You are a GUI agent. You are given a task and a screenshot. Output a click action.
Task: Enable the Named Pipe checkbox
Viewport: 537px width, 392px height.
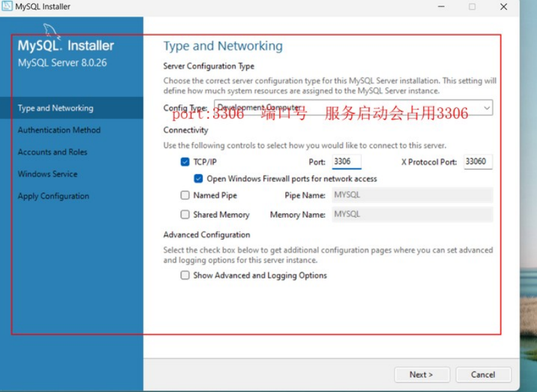[185, 195]
